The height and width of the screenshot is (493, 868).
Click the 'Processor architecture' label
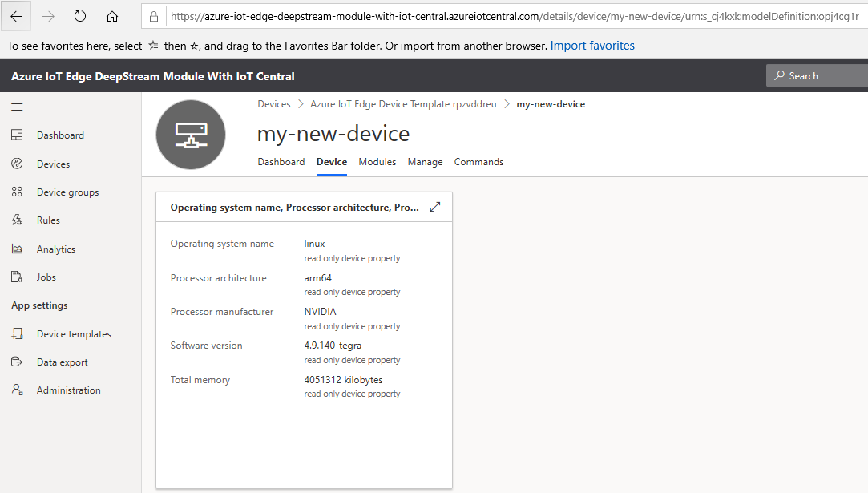[x=218, y=278]
